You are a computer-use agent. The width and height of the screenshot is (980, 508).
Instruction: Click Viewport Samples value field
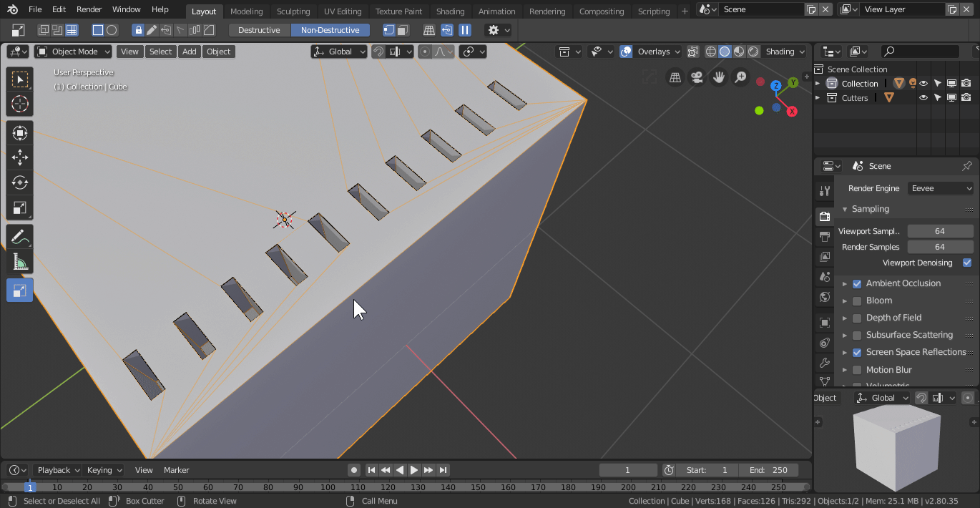pyautogui.click(x=939, y=231)
